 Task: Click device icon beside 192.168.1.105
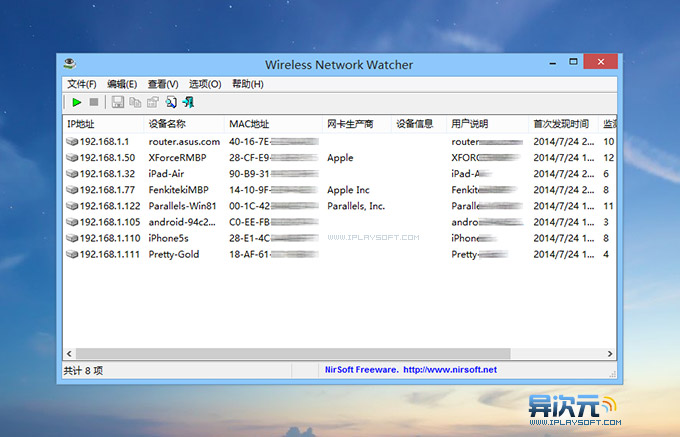tap(72, 222)
